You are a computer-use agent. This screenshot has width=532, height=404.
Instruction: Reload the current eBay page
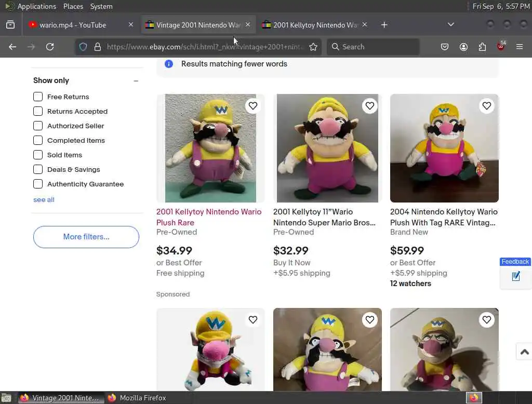50,47
